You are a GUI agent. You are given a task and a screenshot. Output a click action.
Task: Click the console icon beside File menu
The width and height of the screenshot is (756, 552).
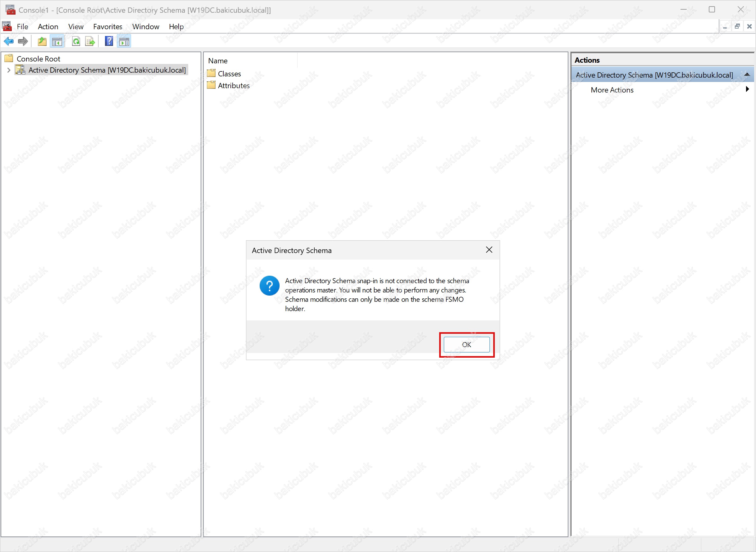click(7, 26)
